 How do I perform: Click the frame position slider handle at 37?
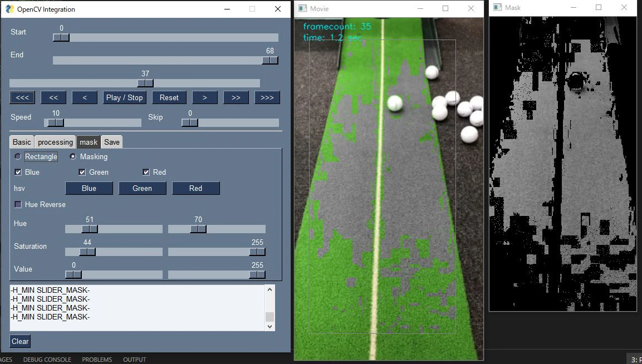point(145,83)
